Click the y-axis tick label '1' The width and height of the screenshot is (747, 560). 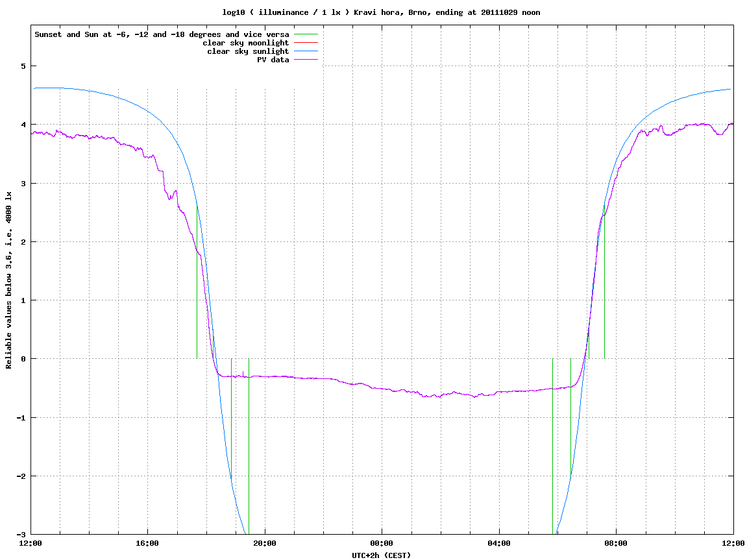23,300
